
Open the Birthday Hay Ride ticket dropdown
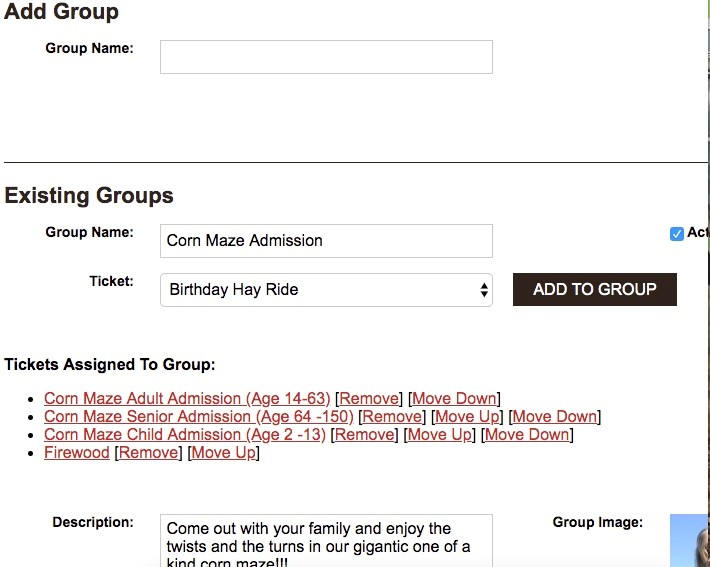(326, 290)
